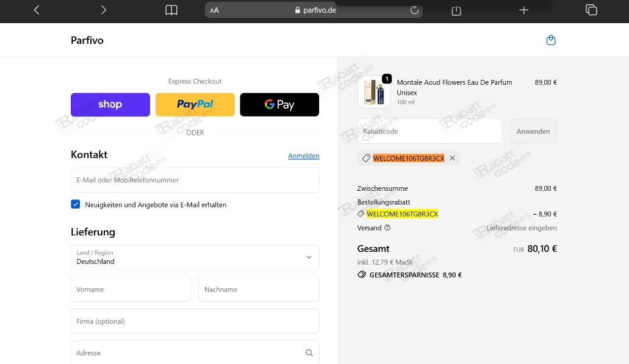629x364 pixels.
Task: Click the Nachname input field
Action: click(259, 290)
